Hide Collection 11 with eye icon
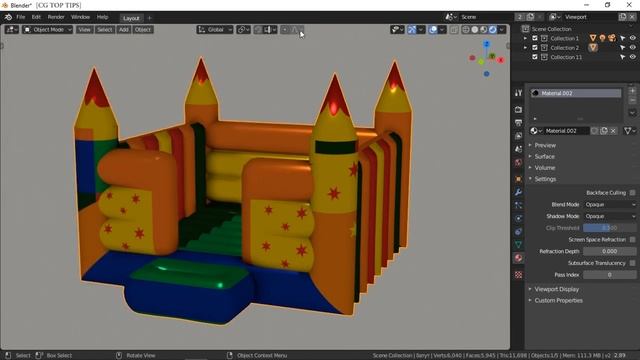Image resolution: width=640 pixels, height=360 pixels. click(x=633, y=57)
